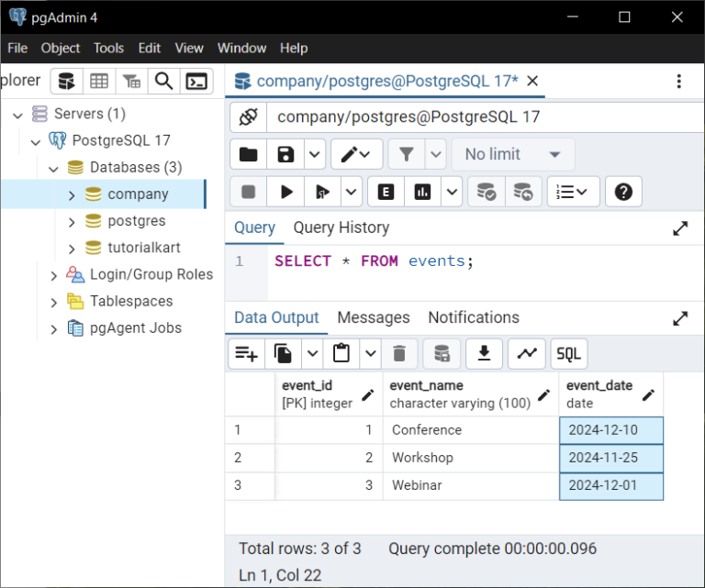The width and height of the screenshot is (705, 588).
Task: Expand the Tablespaces node
Action: coord(53,303)
